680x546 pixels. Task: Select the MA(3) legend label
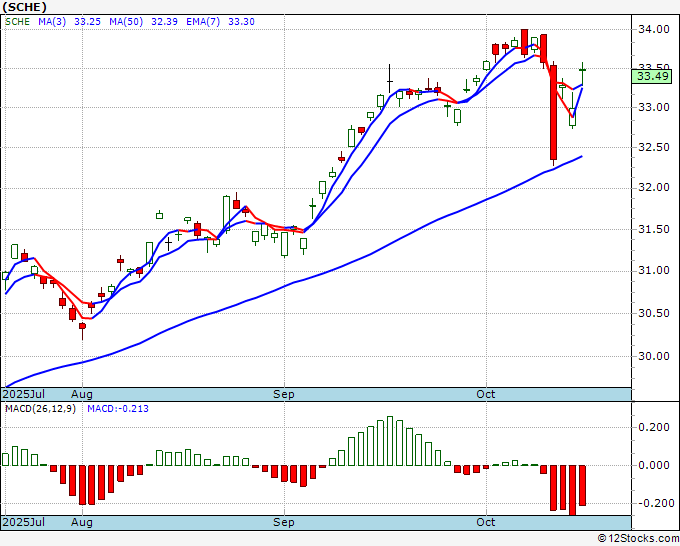[52, 22]
